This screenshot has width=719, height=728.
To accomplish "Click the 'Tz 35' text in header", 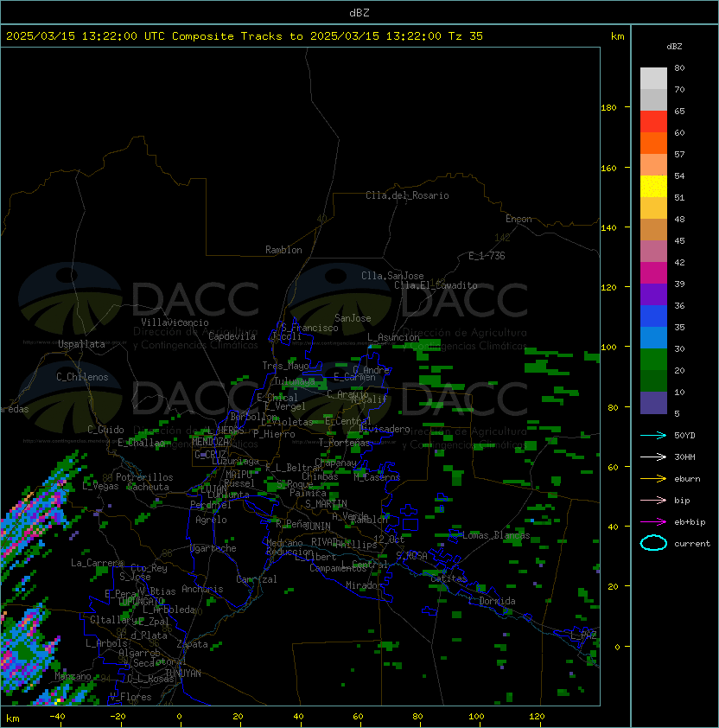I will point(466,36).
